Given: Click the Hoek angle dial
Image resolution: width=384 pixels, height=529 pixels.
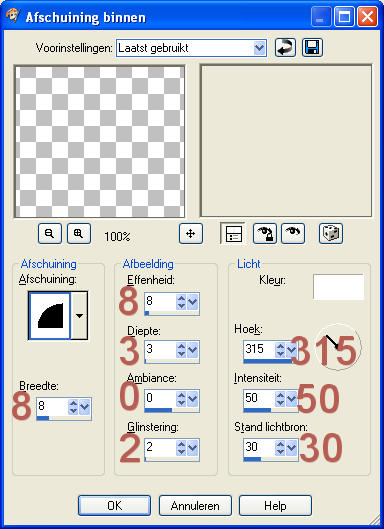Looking at the screenshot, I should click(338, 347).
